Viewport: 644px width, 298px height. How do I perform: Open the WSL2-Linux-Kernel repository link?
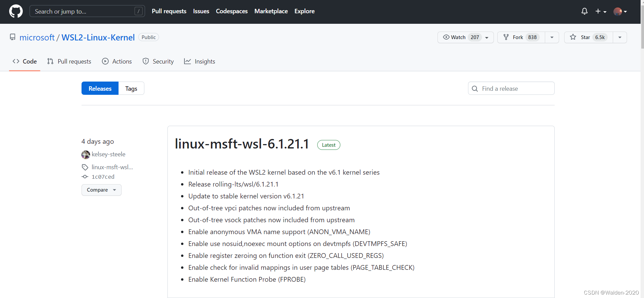click(x=98, y=37)
